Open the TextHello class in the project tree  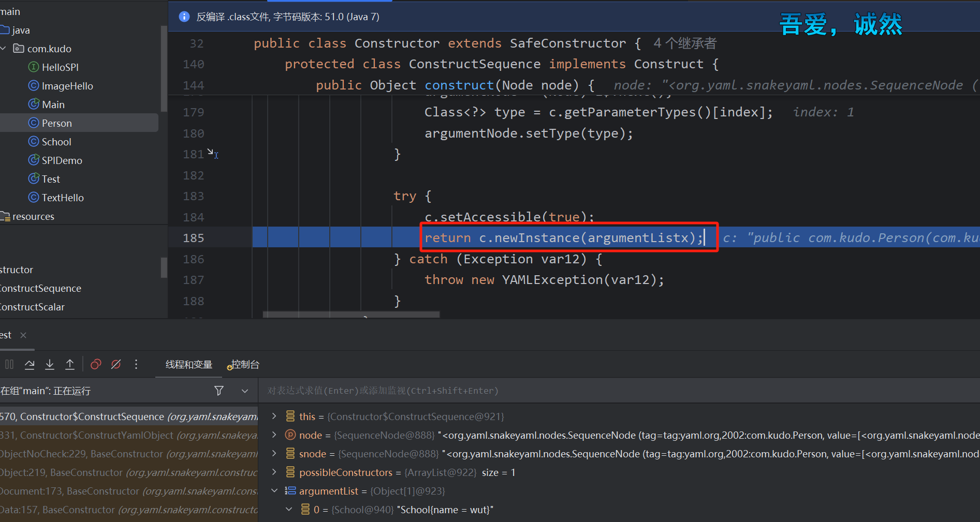tap(63, 198)
